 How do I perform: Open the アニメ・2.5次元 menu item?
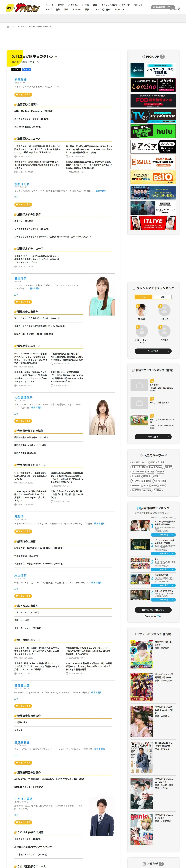pos(109,5)
